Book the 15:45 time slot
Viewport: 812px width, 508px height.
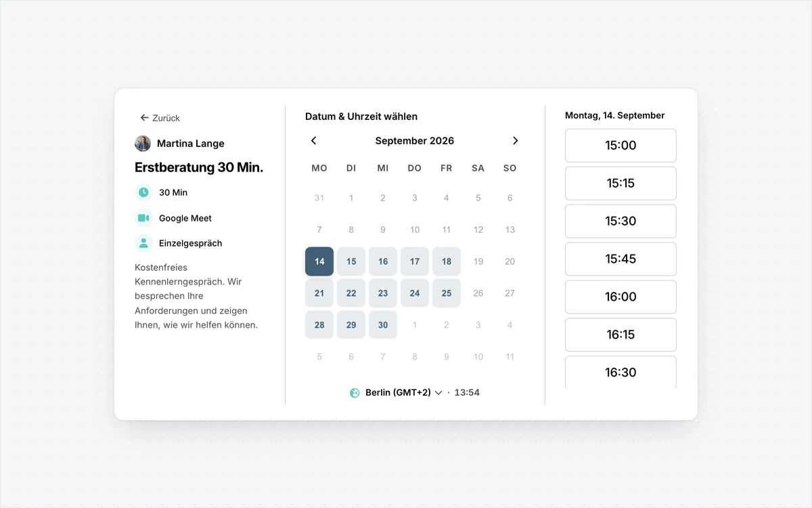[621, 259]
